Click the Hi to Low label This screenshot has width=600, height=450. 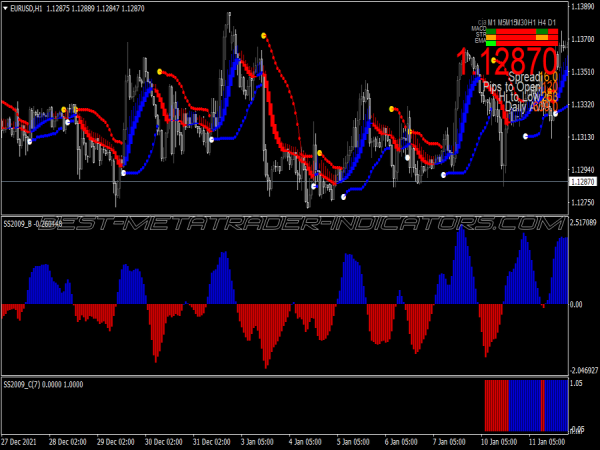click(519, 97)
